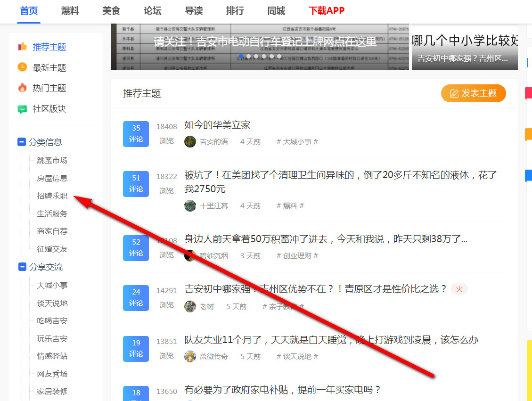Viewport: 532px width, 401px height.
Task: Open the post 队友失业11个月了
Action: (331, 340)
